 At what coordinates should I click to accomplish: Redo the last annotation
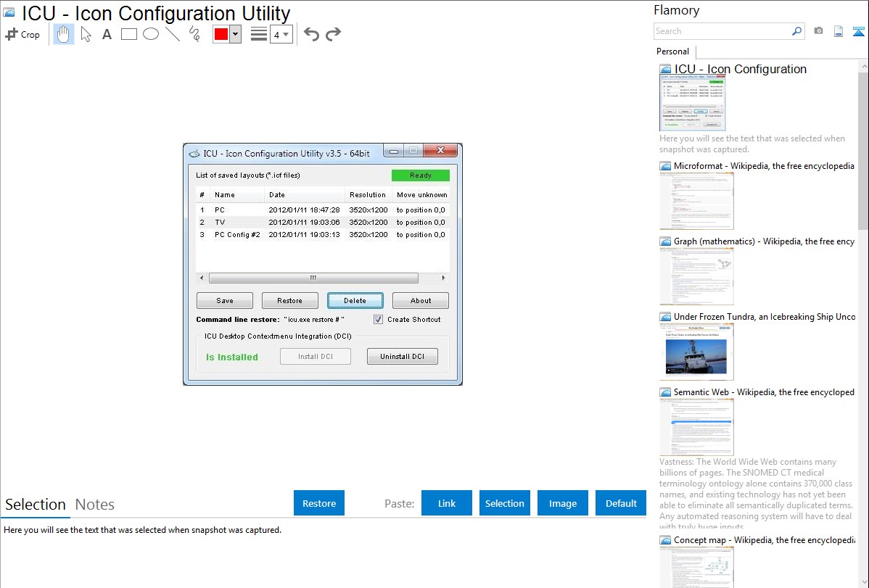(333, 34)
